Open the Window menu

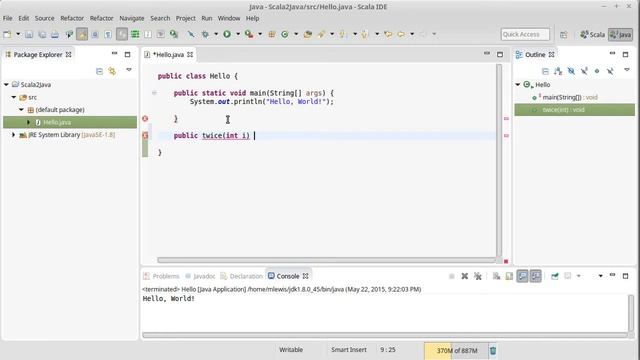(x=229, y=18)
